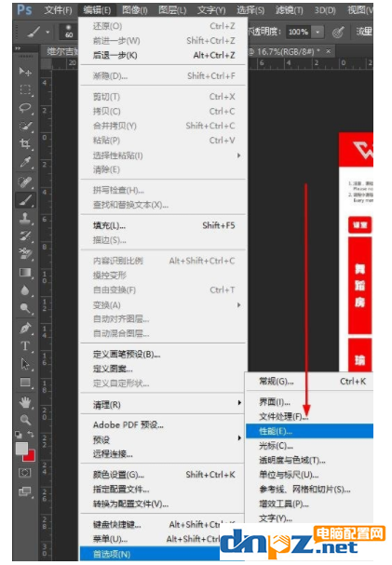Image resolution: width=392 pixels, height=565 pixels.
Task: Select the Clone Stamp tool
Action: (x=25, y=219)
